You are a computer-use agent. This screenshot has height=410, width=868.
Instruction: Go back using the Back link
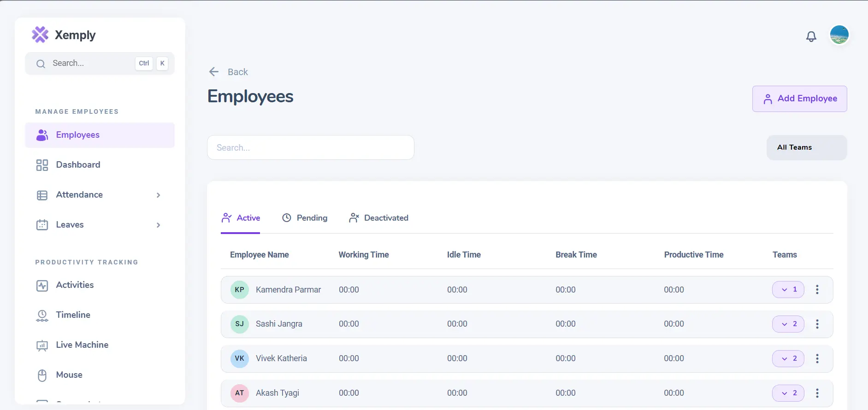point(237,72)
